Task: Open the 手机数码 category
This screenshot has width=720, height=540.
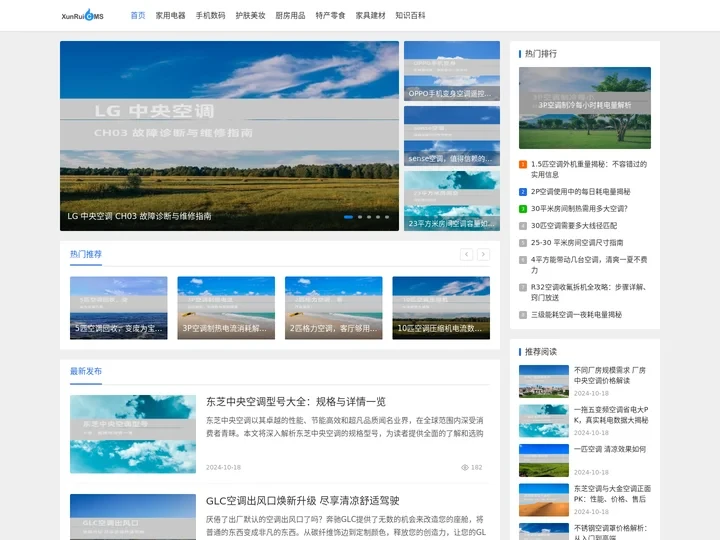Action: click(x=210, y=16)
